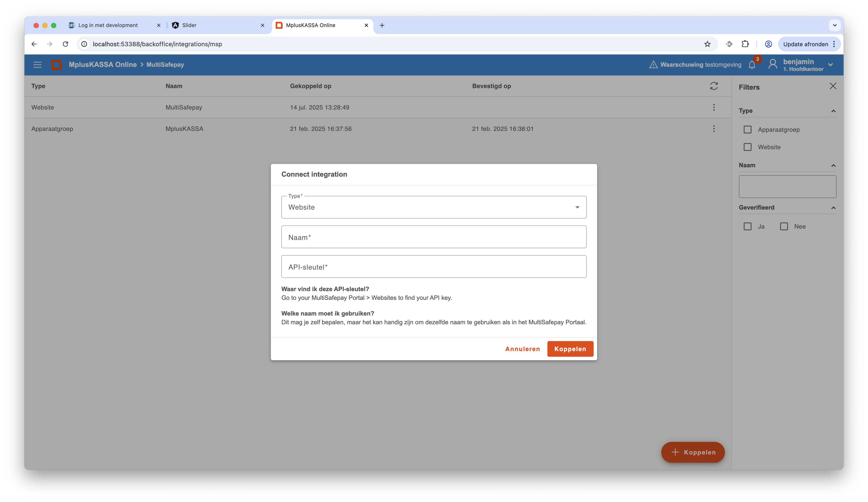Check the Ja verified filter
Screen dimensions: 868x502
tap(747, 227)
